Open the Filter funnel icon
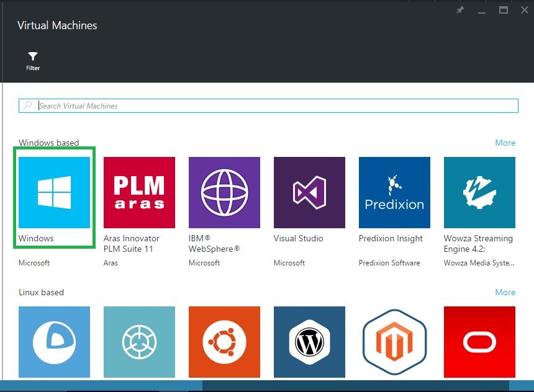This screenshot has height=392, width=534. [33, 56]
